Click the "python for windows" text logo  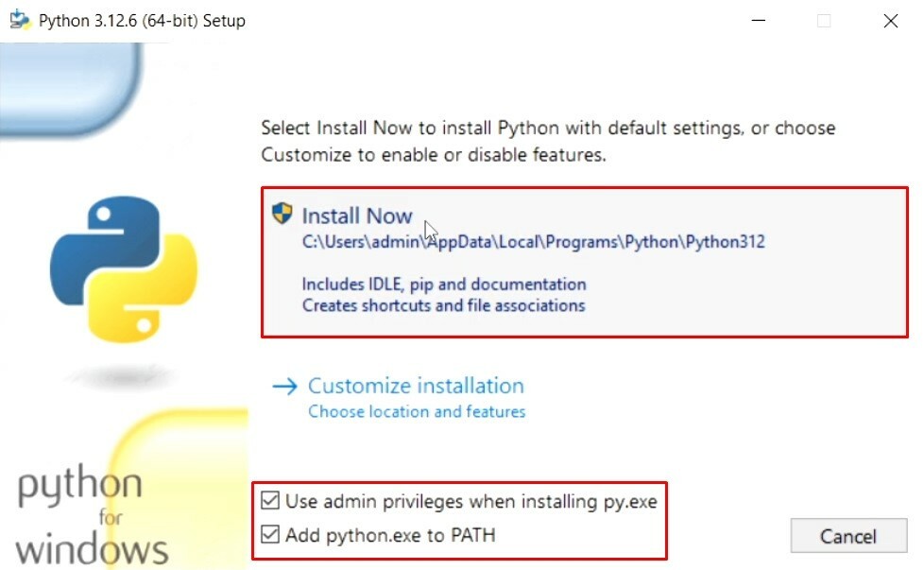click(93, 516)
